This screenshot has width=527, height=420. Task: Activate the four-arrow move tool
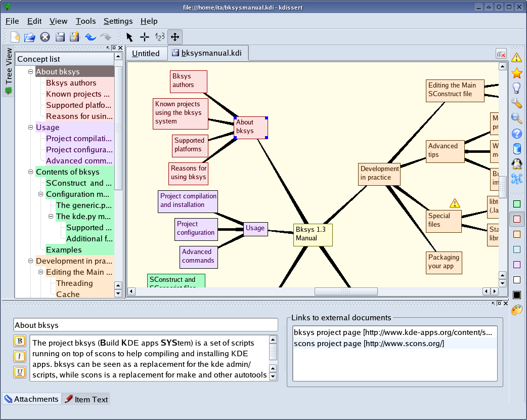tap(175, 37)
